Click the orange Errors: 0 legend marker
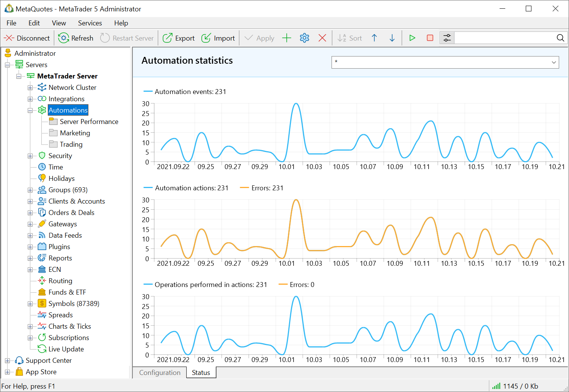Screen dimensions: 569x392 (283, 285)
